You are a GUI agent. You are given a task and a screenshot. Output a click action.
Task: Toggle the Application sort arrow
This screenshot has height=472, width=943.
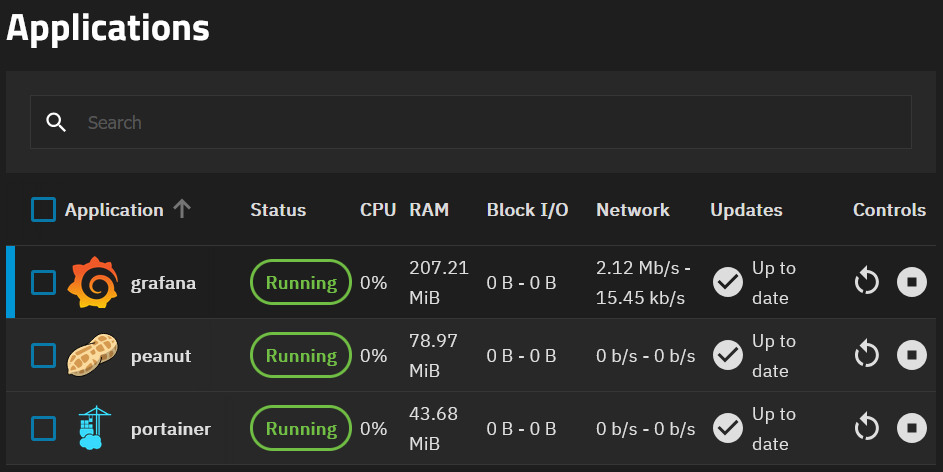click(182, 209)
